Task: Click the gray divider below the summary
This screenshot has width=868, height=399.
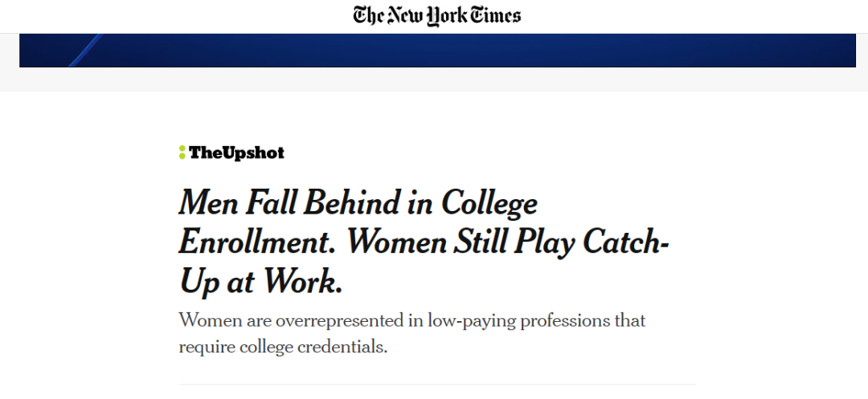Action: [x=437, y=384]
